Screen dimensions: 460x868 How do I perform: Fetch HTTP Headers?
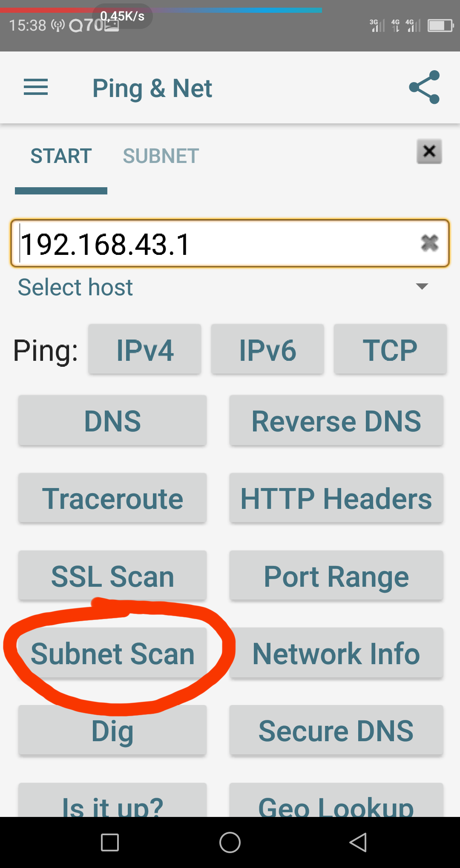click(x=336, y=498)
